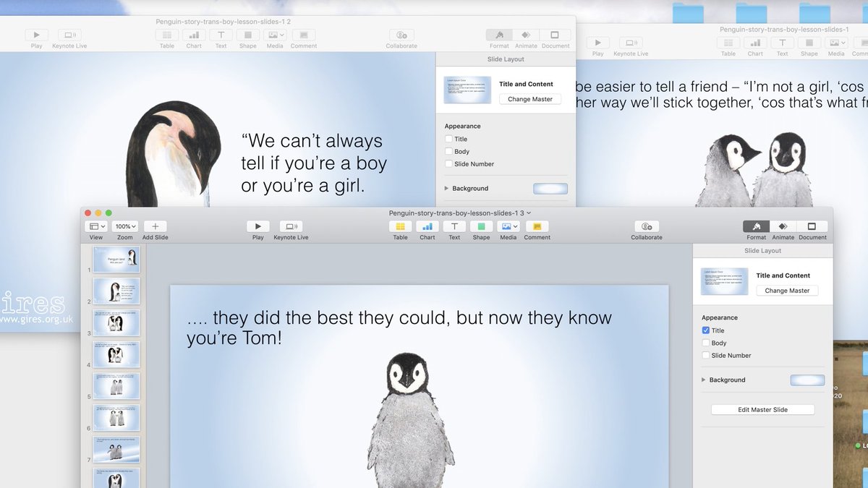
Task: Switch to Animate tab in front window
Action: click(783, 226)
